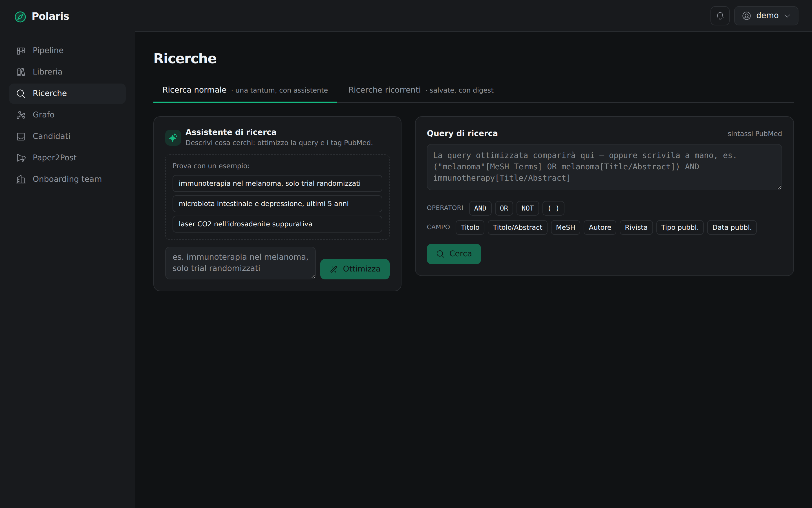Focus the assistant description text area
Image resolution: width=812 pixels, height=508 pixels.
point(240,263)
